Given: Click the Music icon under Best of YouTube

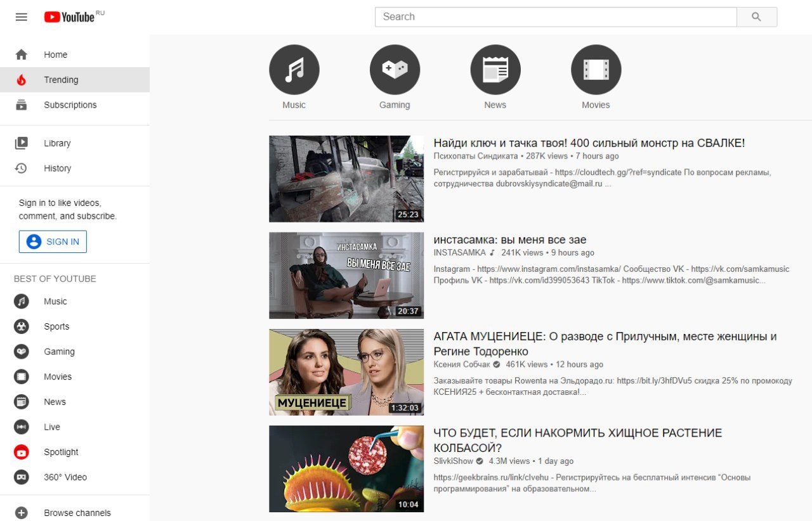Looking at the screenshot, I should [x=22, y=301].
